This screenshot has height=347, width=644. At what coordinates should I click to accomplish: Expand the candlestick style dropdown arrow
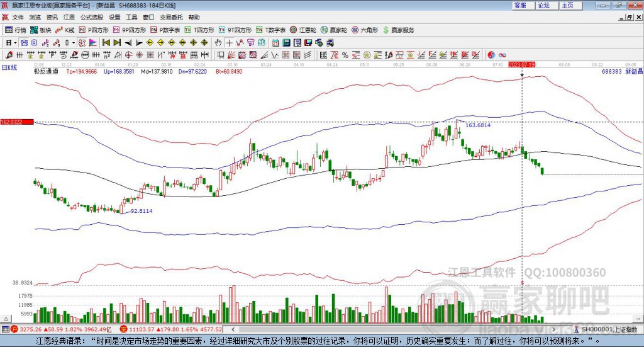point(74,43)
